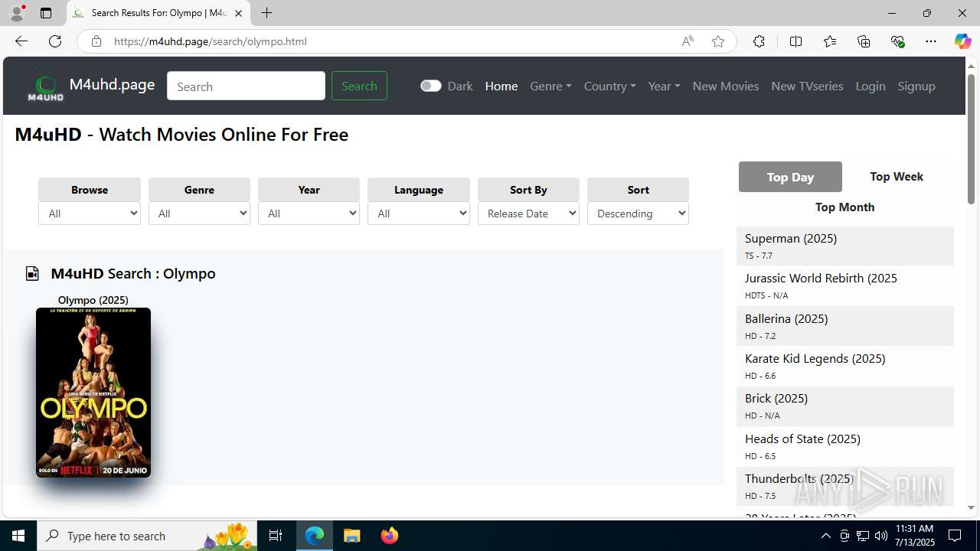Screen dimensions: 980x551
Task: Open the Sort Descending select
Action: coord(638,214)
